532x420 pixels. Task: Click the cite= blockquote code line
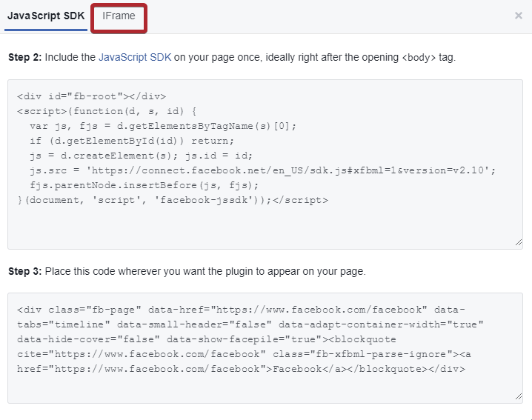(244, 354)
